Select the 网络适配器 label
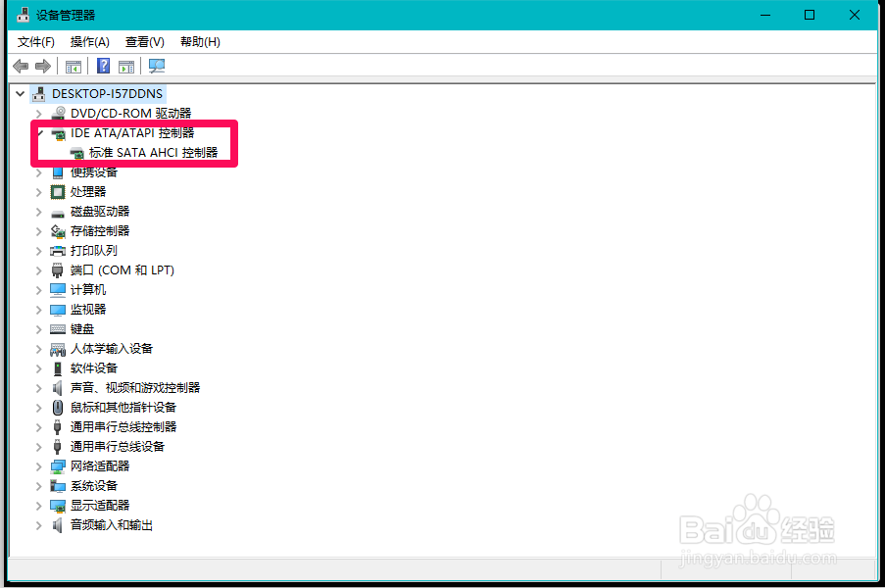 pyautogui.click(x=100, y=466)
